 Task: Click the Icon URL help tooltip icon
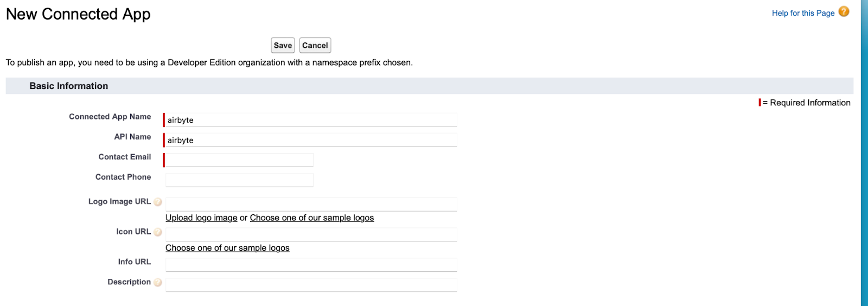158,232
